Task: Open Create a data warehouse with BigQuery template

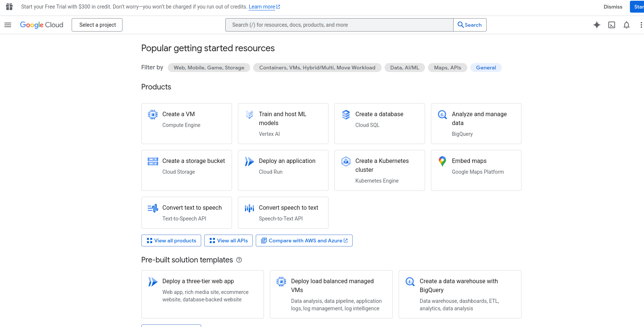Action: pos(460,294)
